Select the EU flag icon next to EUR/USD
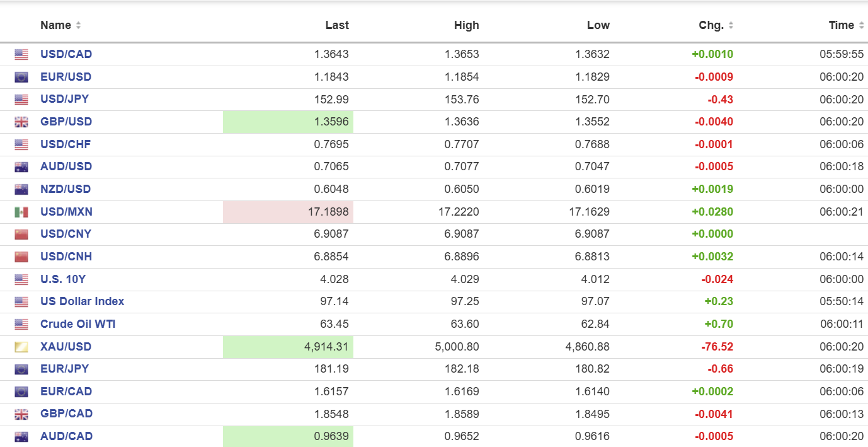The width and height of the screenshot is (868, 447). tap(21, 77)
